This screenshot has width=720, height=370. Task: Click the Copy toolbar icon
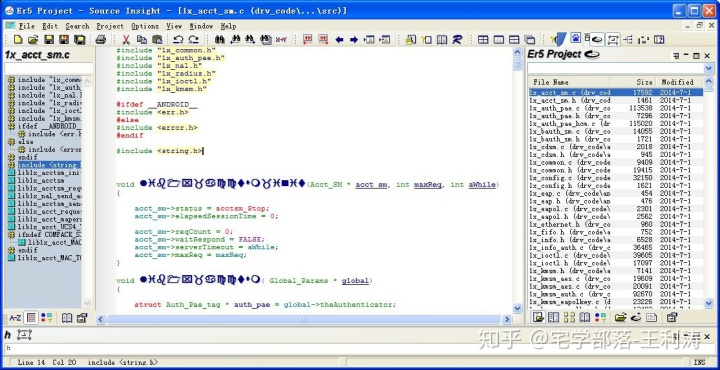point(142,39)
